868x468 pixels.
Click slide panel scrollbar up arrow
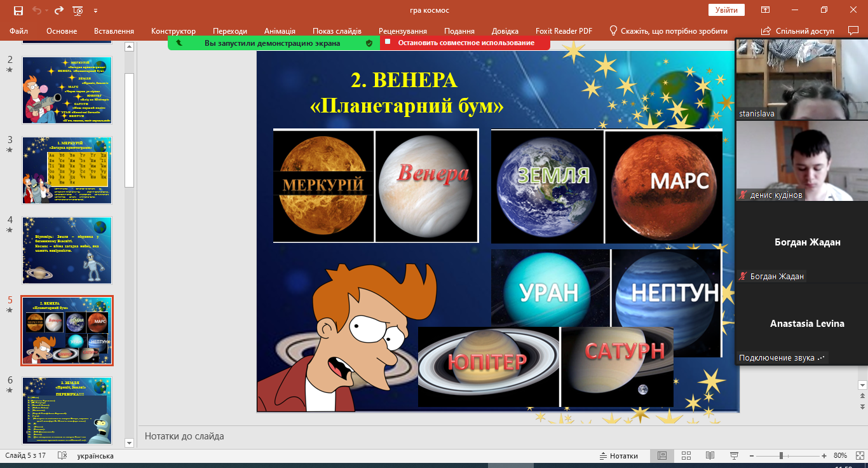click(x=130, y=46)
